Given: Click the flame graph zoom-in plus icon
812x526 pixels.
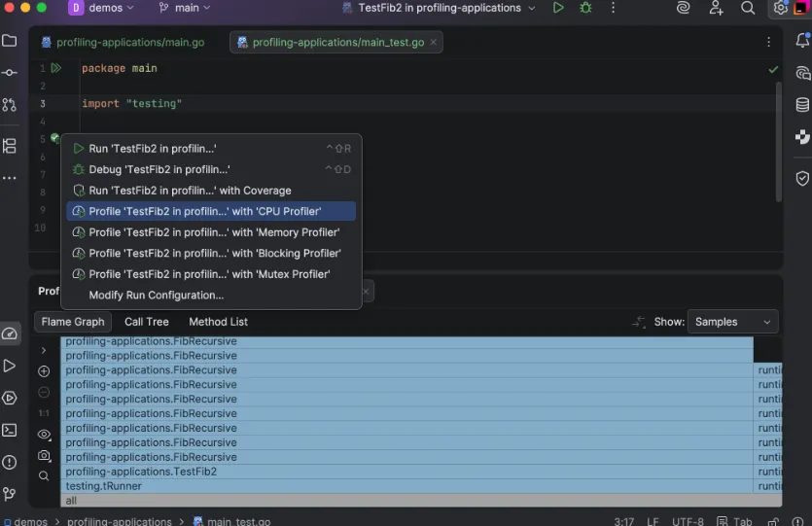Looking at the screenshot, I should [x=44, y=371].
